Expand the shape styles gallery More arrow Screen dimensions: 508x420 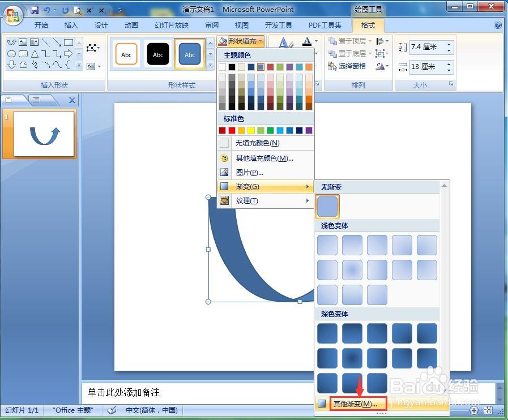(x=211, y=65)
